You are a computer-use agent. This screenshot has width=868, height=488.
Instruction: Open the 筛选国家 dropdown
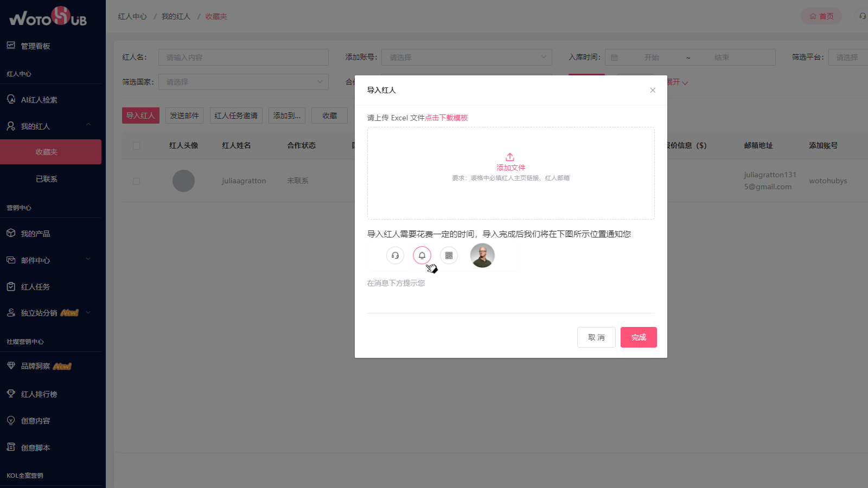click(243, 81)
